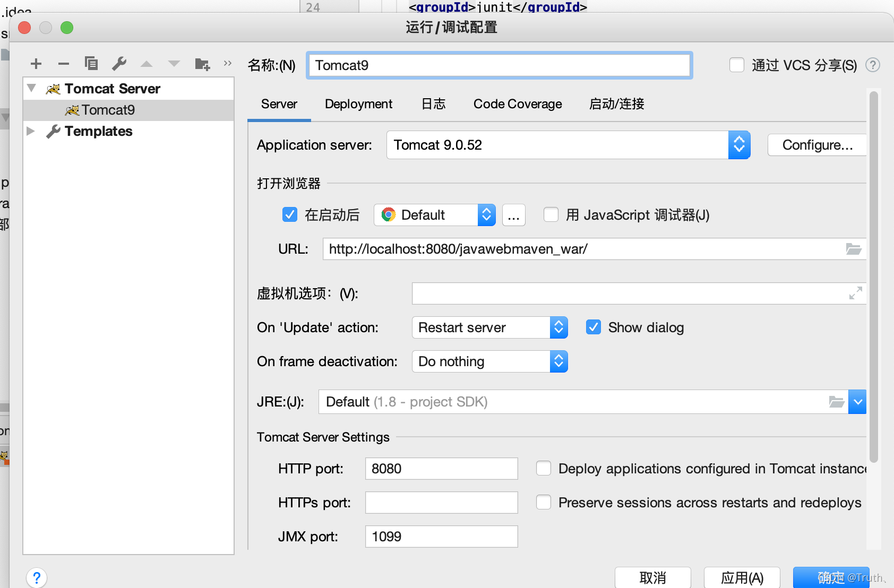The height and width of the screenshot is (588, 894).
Task: Click the Chrome icon in browser selector
Action: point(389,214)
